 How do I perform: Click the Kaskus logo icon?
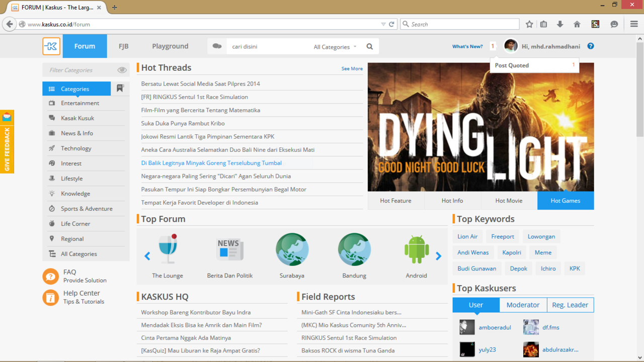tap(51, 46)
